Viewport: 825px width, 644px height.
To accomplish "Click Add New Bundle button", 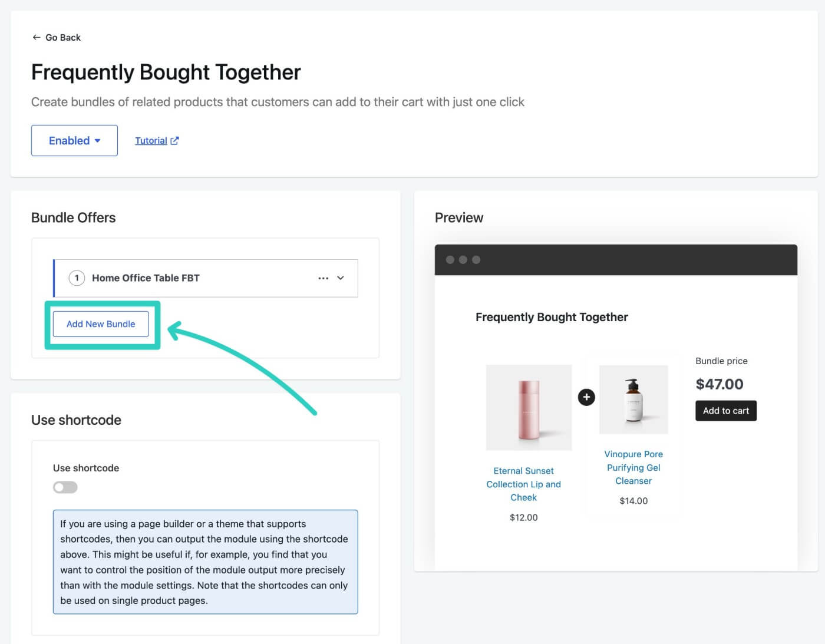I will 101,324.
